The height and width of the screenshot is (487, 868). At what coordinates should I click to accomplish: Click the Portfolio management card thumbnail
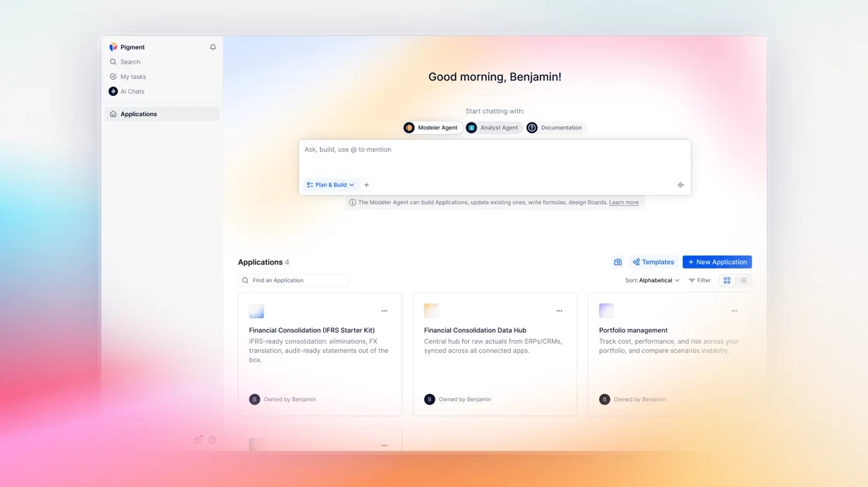(x=606, y=310)
